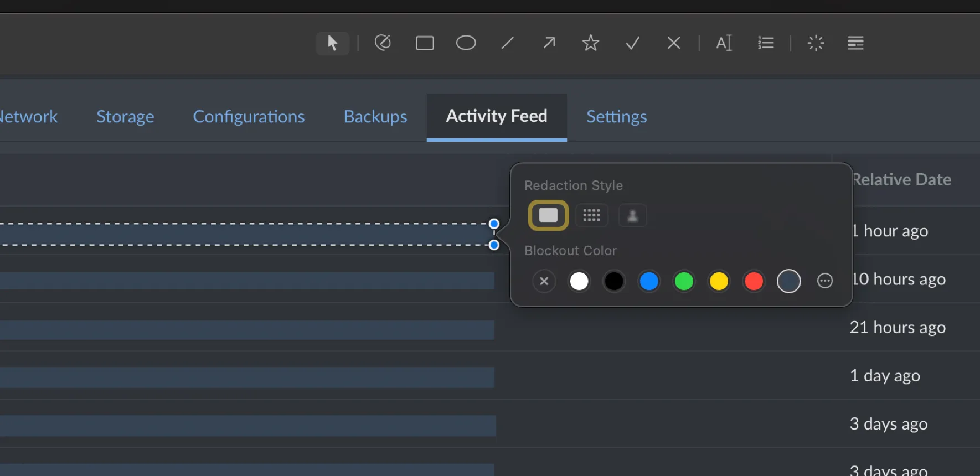Screen dimensions: 980x476
Task: Clear blockout color with X swatch
Action: pyautogui.click(x=544, y=281)
